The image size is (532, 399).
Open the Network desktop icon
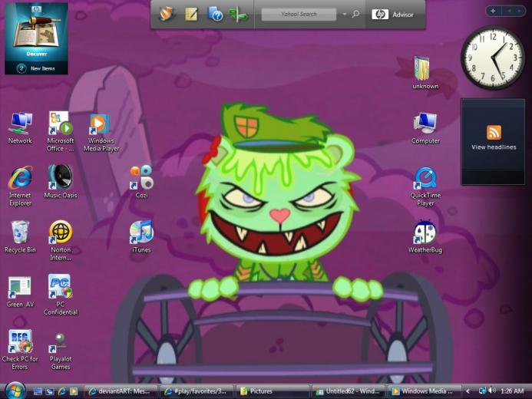[x=21, y=128]
